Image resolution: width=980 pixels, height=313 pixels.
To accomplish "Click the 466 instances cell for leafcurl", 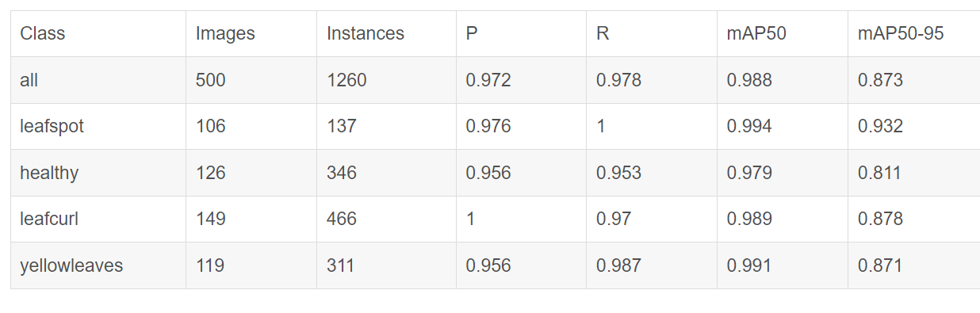I will [386, 219].
